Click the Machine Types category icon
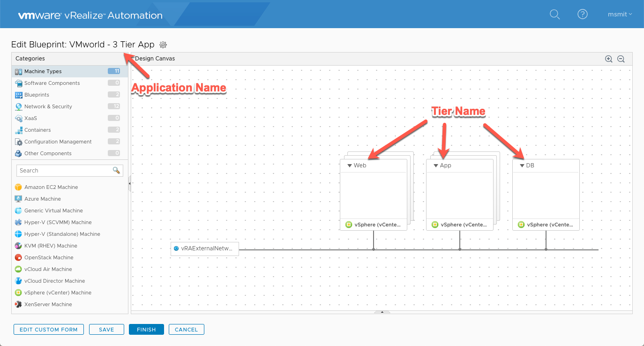 tap(18, 72)
